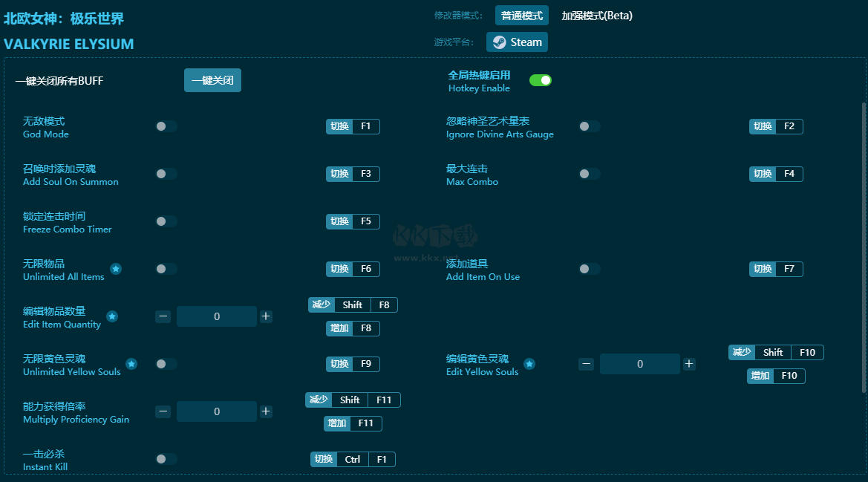The height and width of the screenshot is (482, 868).
Task: Toggle Freeze Combo Timer switch
Action: 166,221
